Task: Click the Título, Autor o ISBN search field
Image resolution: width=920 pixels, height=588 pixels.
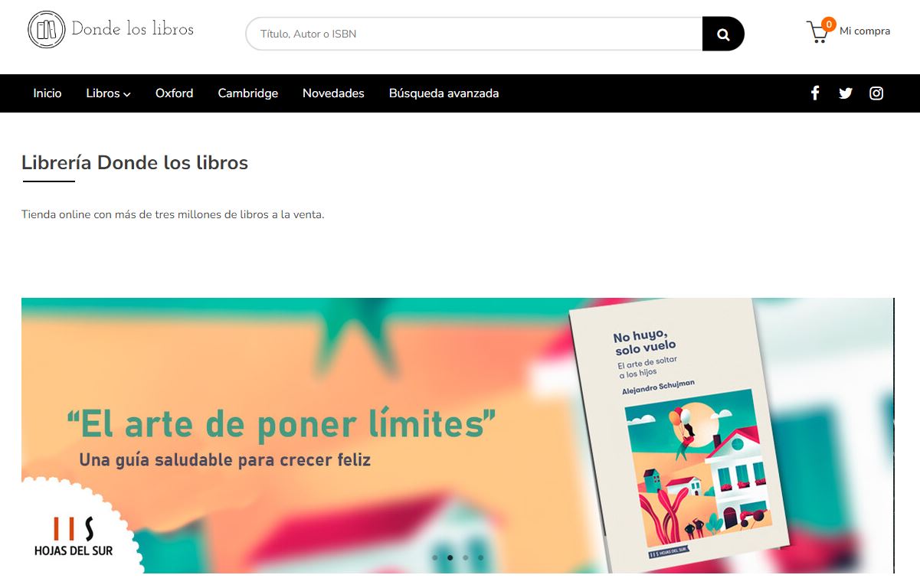Action: (474, 34)
